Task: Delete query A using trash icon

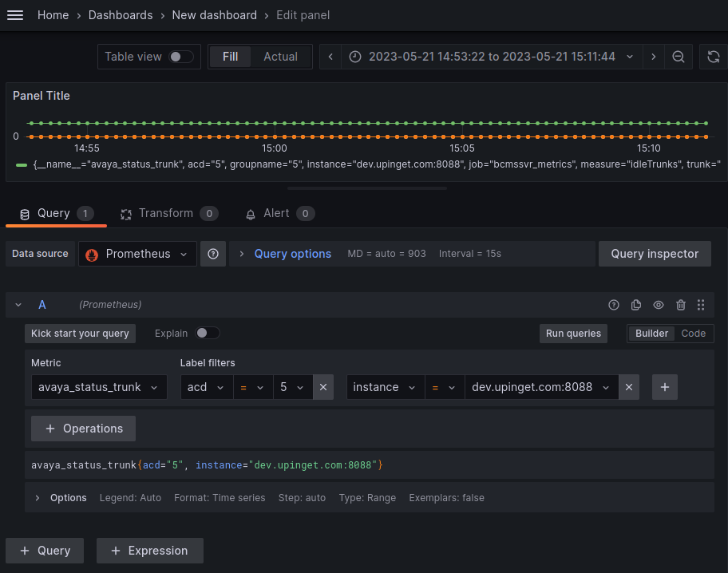Action: (680, 305)
